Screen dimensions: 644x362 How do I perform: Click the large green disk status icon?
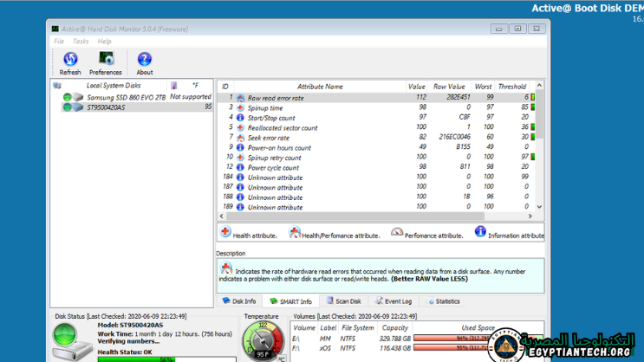click(x=65, y=334)
